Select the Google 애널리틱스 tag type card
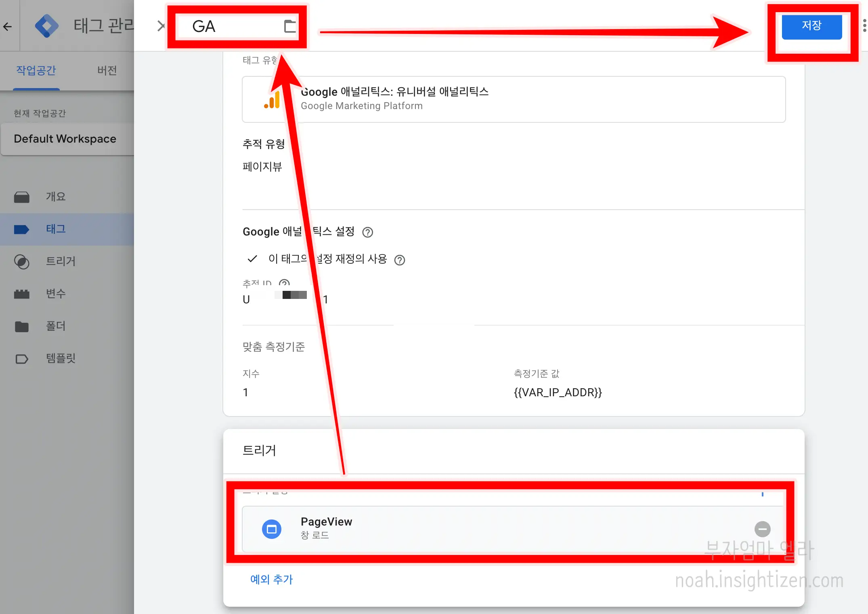Image resolution: width=868 pixels, height=614 pixels. click(x=514, y=99)
